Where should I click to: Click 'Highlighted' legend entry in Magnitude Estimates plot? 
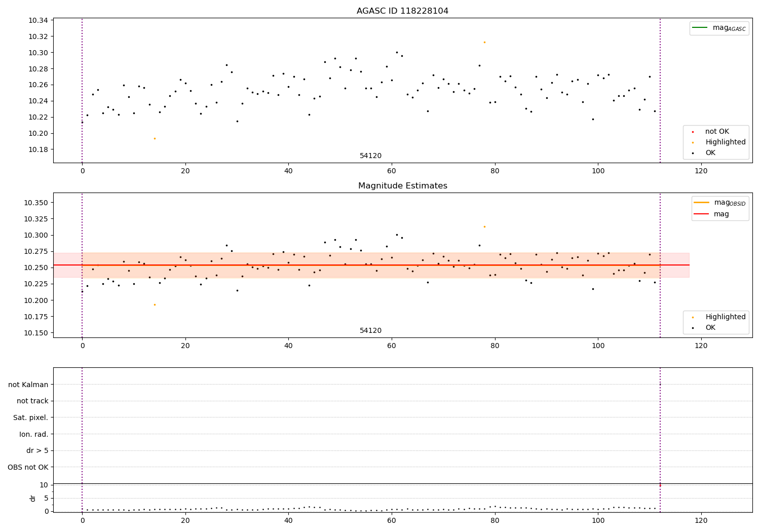[x=726, y=317]
